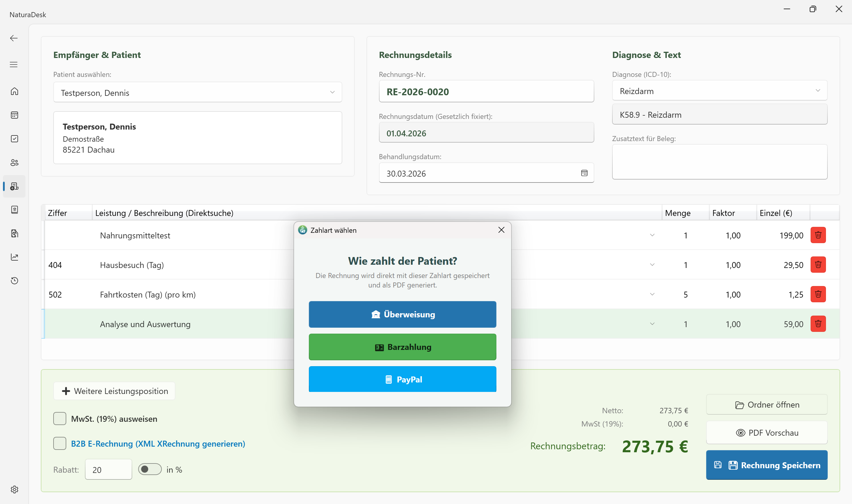Image resolution: width=852 pixels, height=504 pixels.
Task: Open the Home view in the sidebar
Action: [x=14, y=91]
